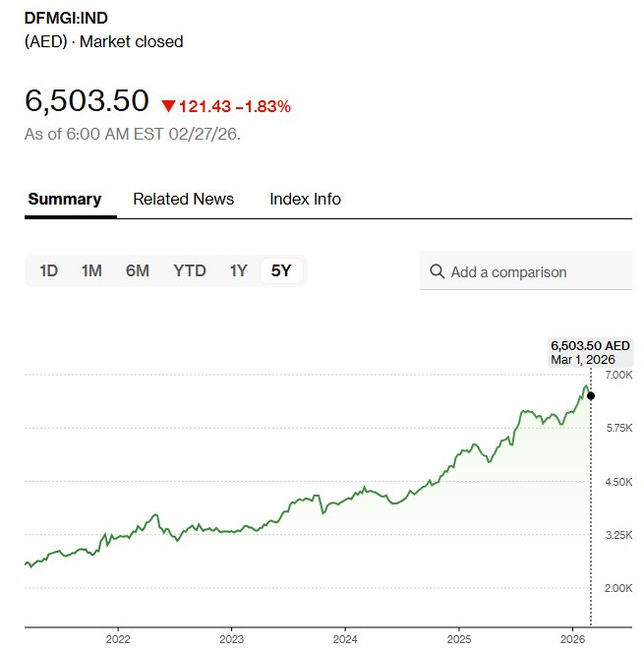Click the 2022 label on time axis
Image resolution: width=644 pixels, height=650 pixels.
coord(118,637)
